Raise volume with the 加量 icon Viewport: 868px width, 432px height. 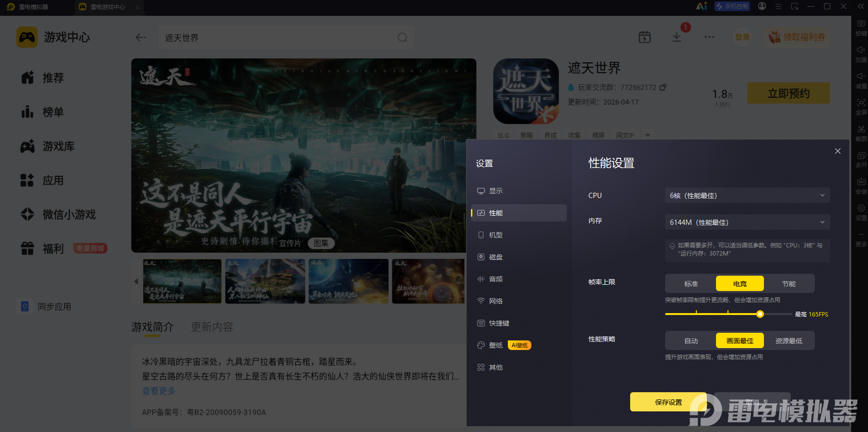[x=861, y=54]
